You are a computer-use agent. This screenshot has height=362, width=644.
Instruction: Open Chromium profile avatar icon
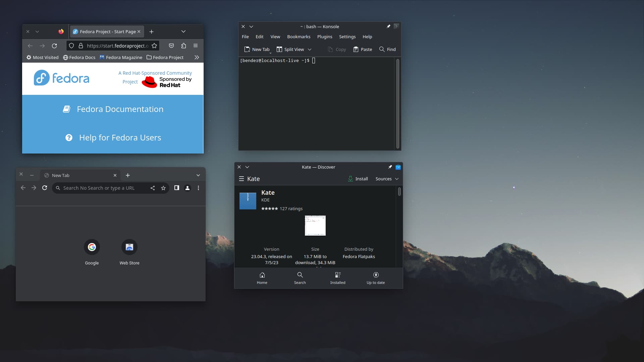pyautogui.click(x=187, y=188)
